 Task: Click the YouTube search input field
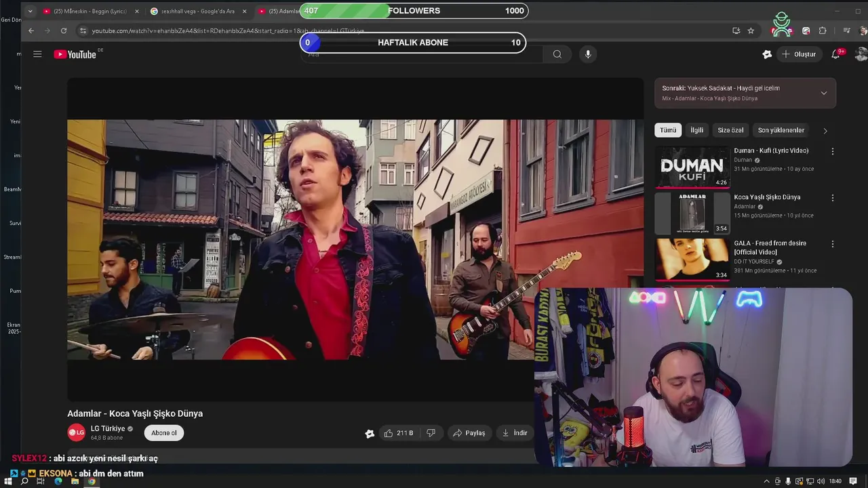(x=422, y=54)
